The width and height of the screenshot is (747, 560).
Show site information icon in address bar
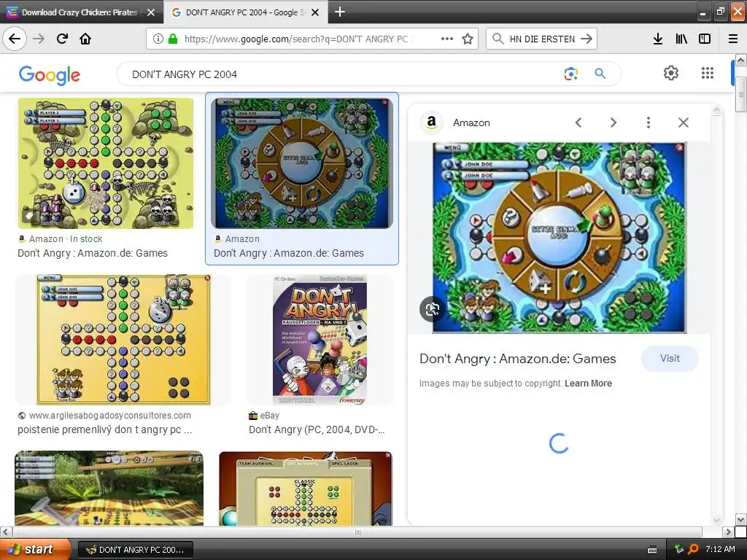point(158,39)
